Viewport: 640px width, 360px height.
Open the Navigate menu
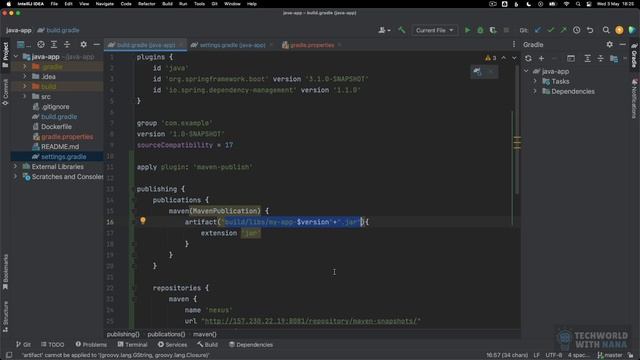[104, 4]
